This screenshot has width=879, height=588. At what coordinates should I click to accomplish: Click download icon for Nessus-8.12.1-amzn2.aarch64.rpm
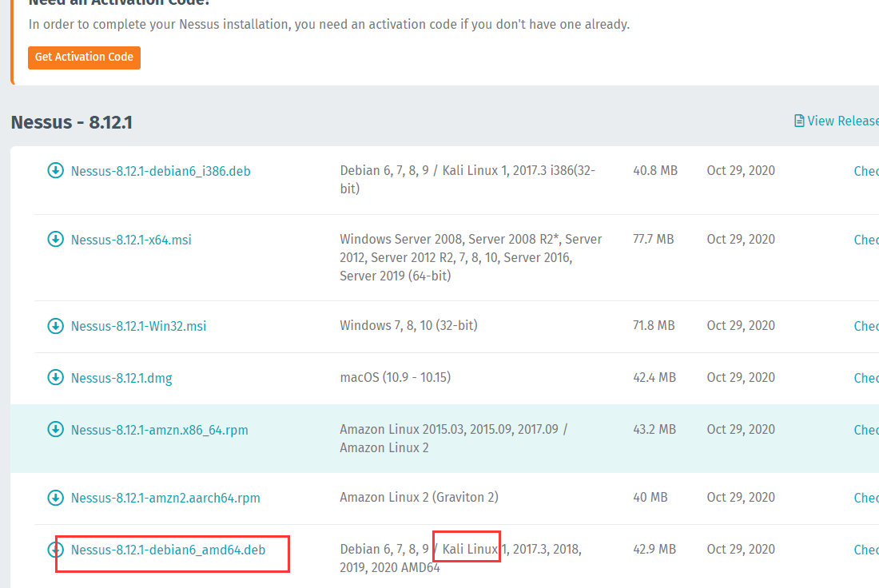[x=55, y=498]
